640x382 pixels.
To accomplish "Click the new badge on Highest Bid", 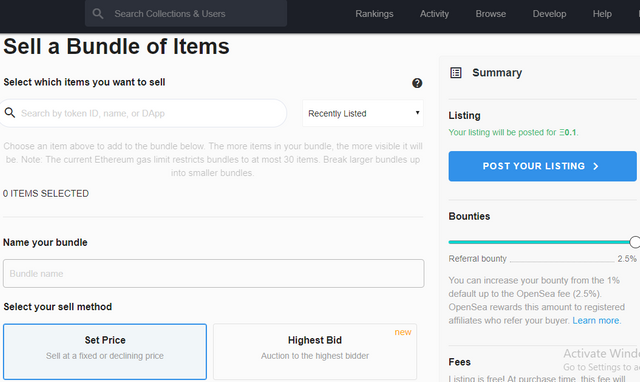I will [x=403, y=332].
